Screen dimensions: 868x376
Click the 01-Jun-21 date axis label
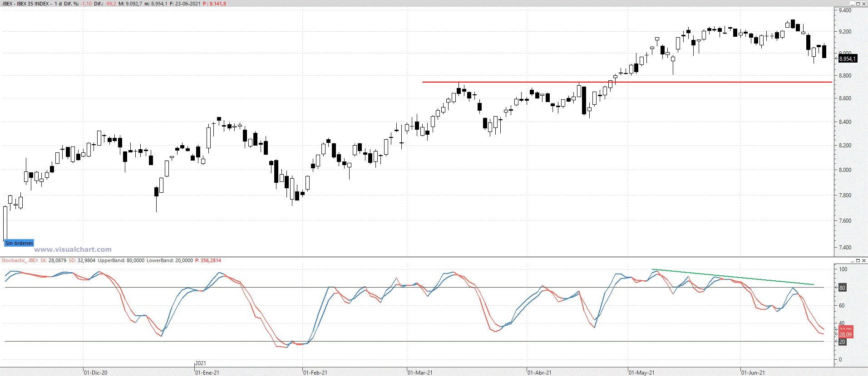tap(753, 373)
